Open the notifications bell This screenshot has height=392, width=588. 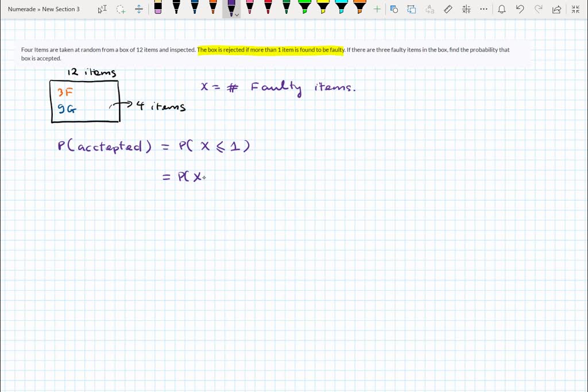[x=501, y=9]
